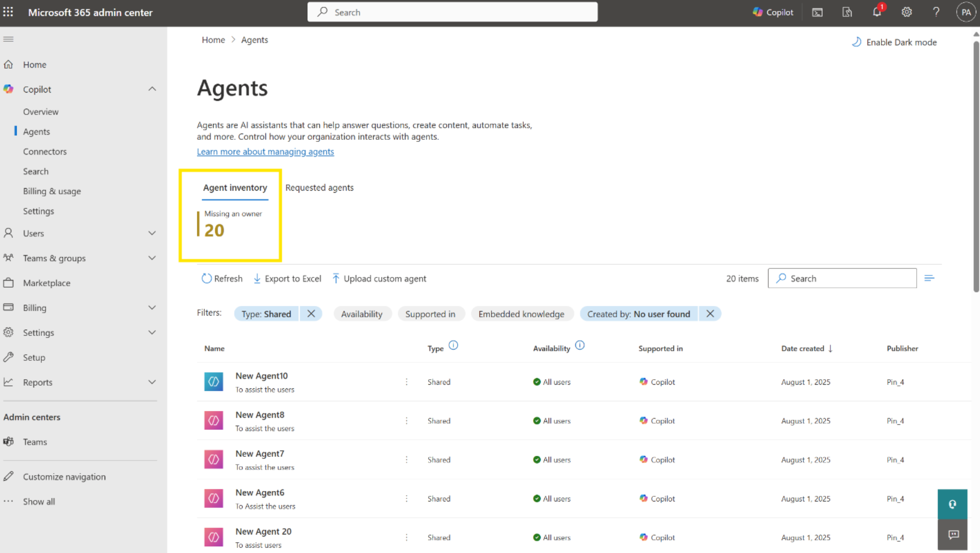Click the Type column info icon
The width and height of the screenshot is (980, 553).
point(453,346)
